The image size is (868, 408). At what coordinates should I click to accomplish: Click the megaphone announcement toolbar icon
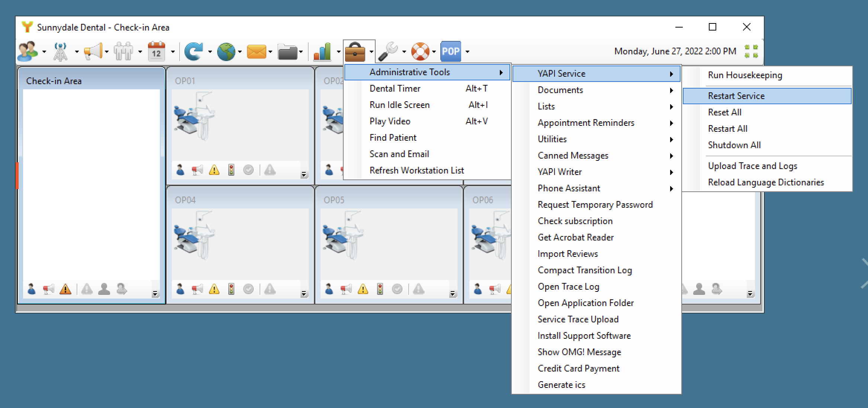coord(93,51)
